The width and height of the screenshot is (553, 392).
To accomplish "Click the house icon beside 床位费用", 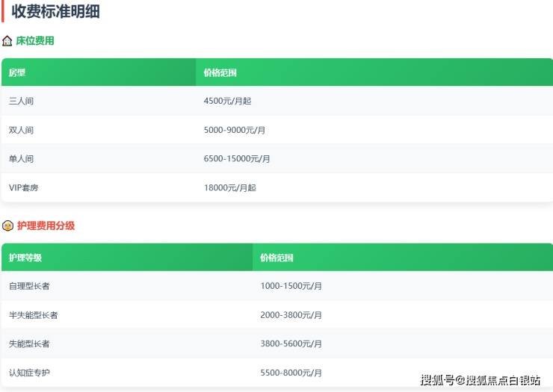I will pos(7,41).
